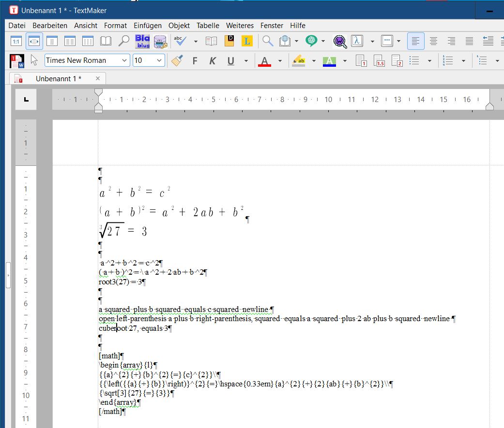Viewport: 504px width, 428px height.
Task: Click the ChatGPT assistant icon
Action: tap(311, 42)
